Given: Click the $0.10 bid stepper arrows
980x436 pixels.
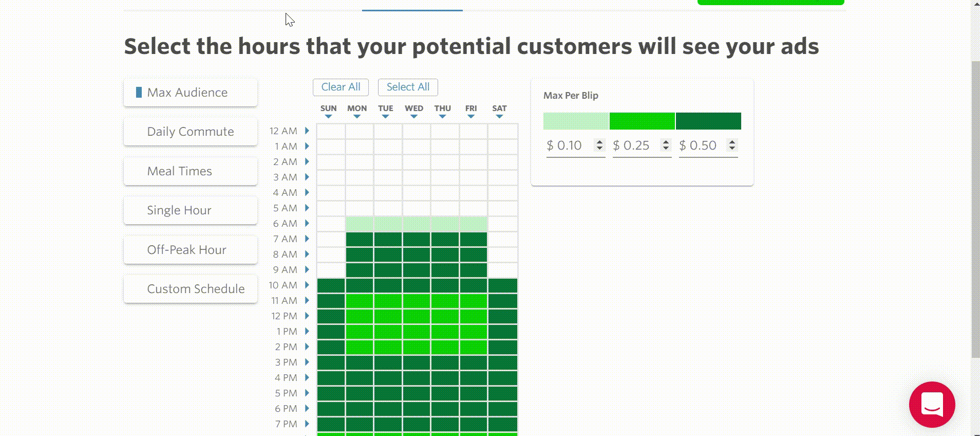Looking at the screenshot, I should click(x=599, y=145).
